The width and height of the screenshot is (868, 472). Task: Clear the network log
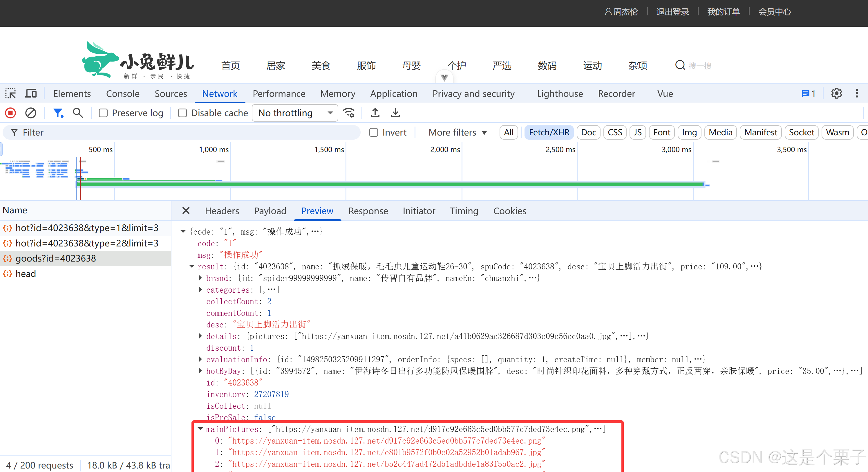(31, 113)
